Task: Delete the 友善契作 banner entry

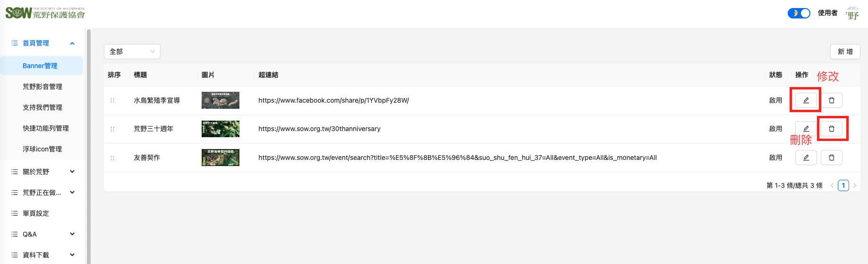Action: click(x=831, y=158)
